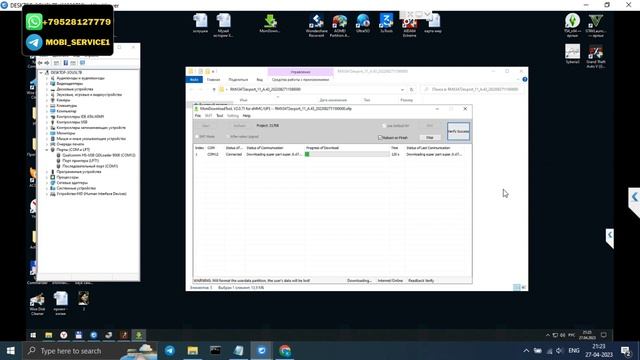This screenshot has width=640, height=360.
Task: Click Explorer address bar refresh icon
Action: tap(411, 89)
